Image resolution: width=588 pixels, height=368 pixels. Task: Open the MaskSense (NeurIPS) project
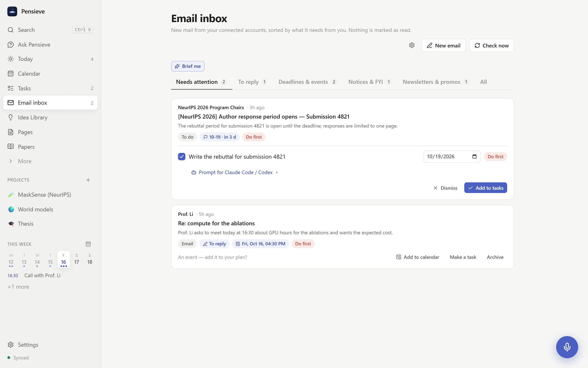pyautogui.click(x=50, y=195)
